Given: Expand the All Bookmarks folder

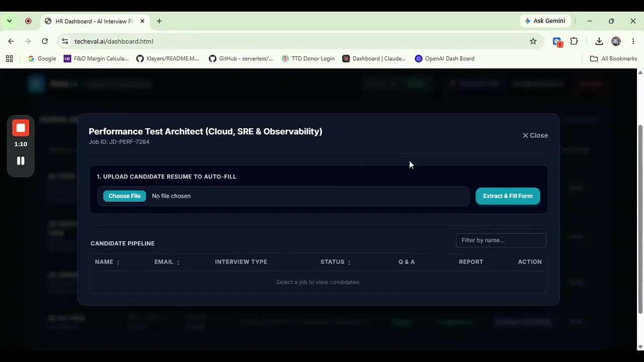Looking at the screenshot, I should click(x=614, y=59).
